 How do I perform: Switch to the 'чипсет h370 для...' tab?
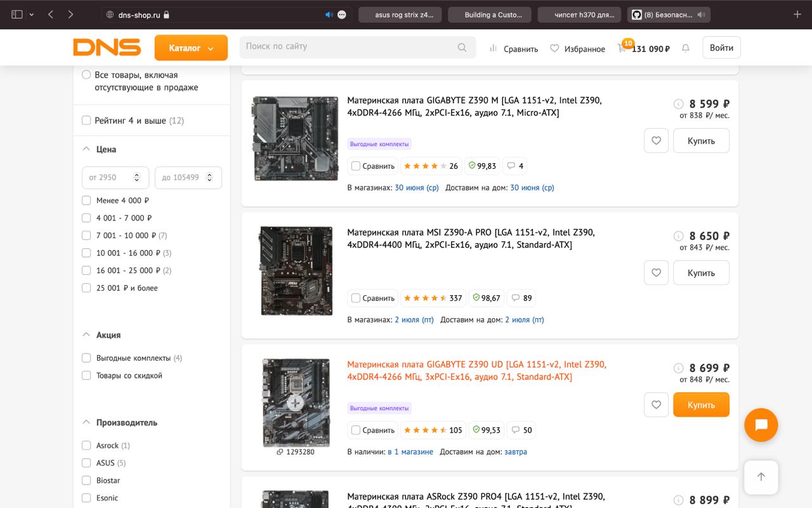(x=579, y=15)
